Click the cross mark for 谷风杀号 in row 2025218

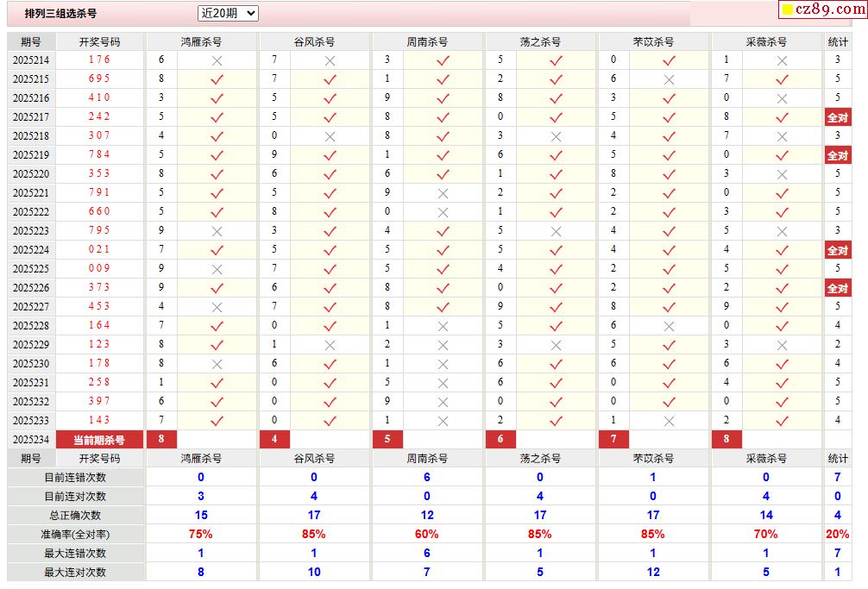click(330, 136)
